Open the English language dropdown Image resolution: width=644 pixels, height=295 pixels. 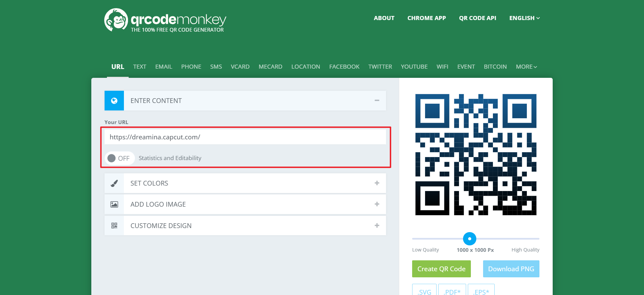click(x=524, y=18)
